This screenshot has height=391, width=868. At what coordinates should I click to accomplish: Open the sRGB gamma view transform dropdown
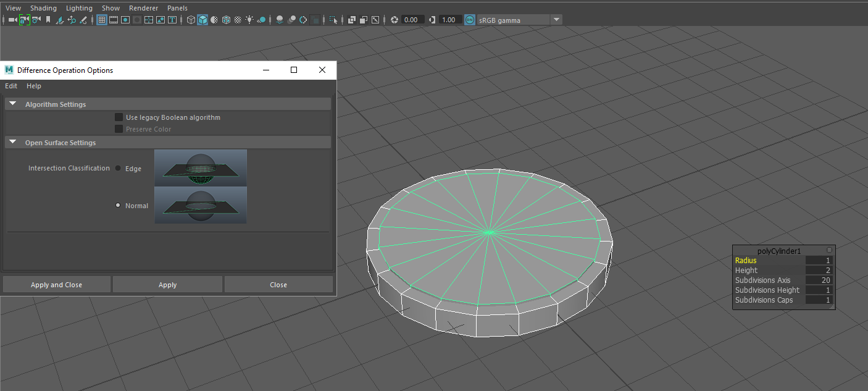click(x=556, y=19)
